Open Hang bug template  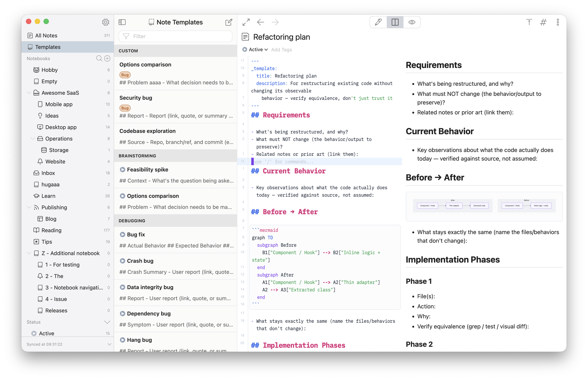(176, 342)
